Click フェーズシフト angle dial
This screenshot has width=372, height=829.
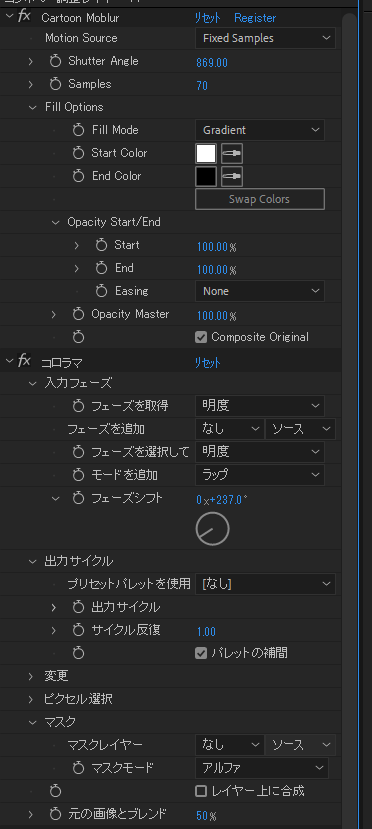(212, 528)
